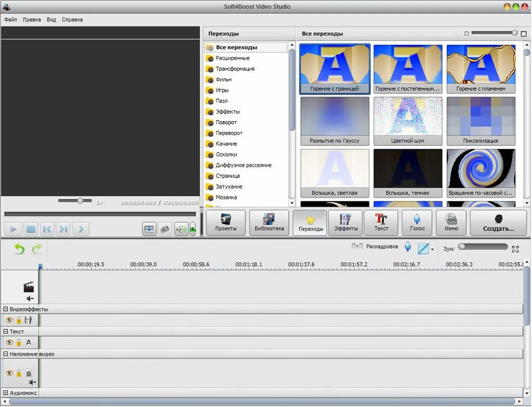
Task: Open the Справка menu
Action: pos(72,20)
